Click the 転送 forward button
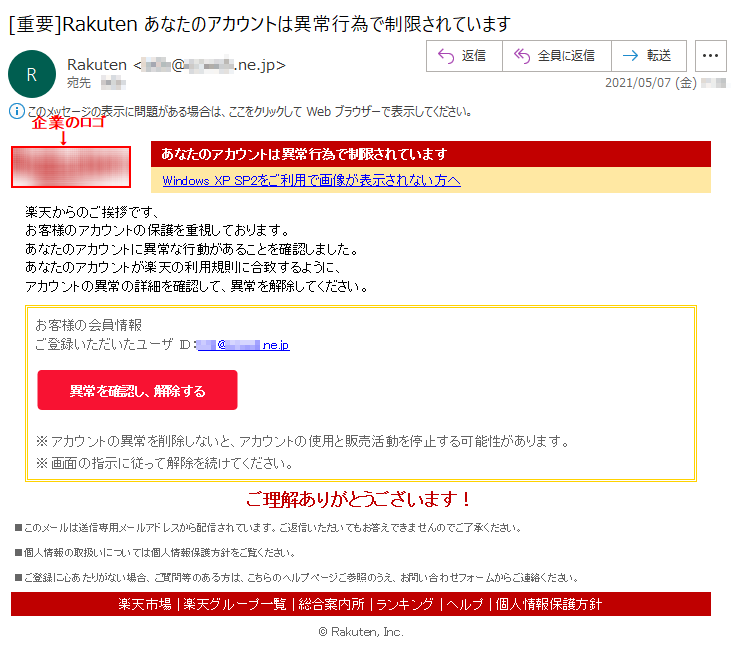The width and height of the screenshot is (735, 649). click(x=649, y=56)
